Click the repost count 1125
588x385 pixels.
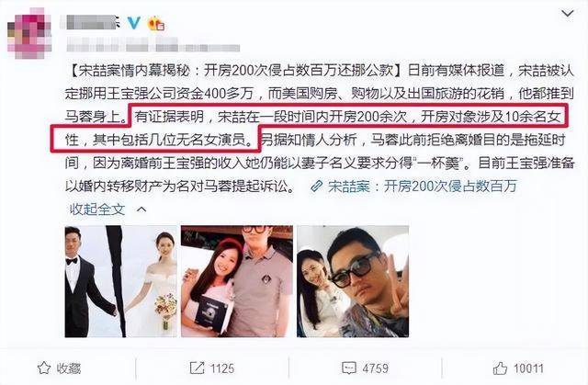click(x=222, y=368)
